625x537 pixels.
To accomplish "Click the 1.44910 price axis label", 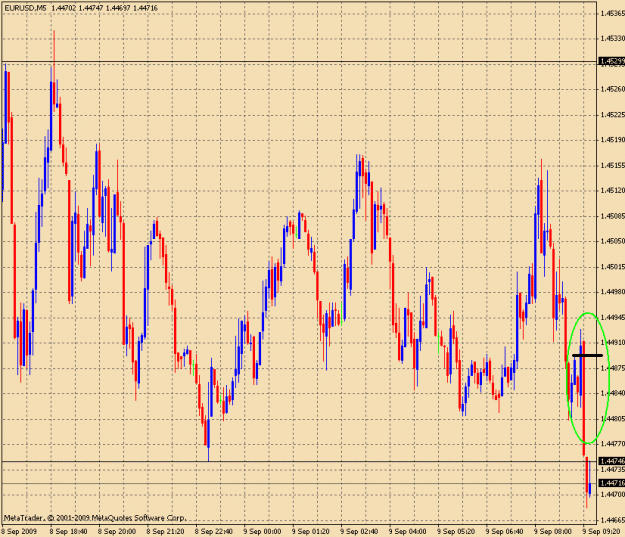I will (613, 343).
